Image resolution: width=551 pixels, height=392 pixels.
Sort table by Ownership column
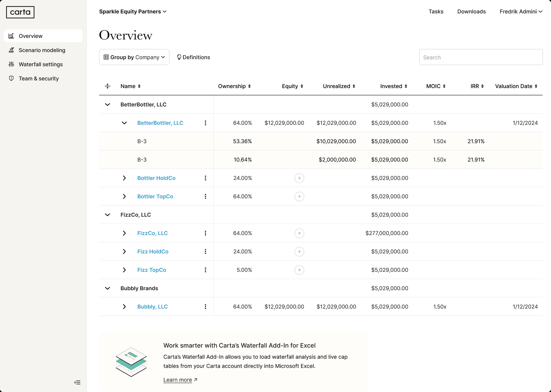(235, 86)
